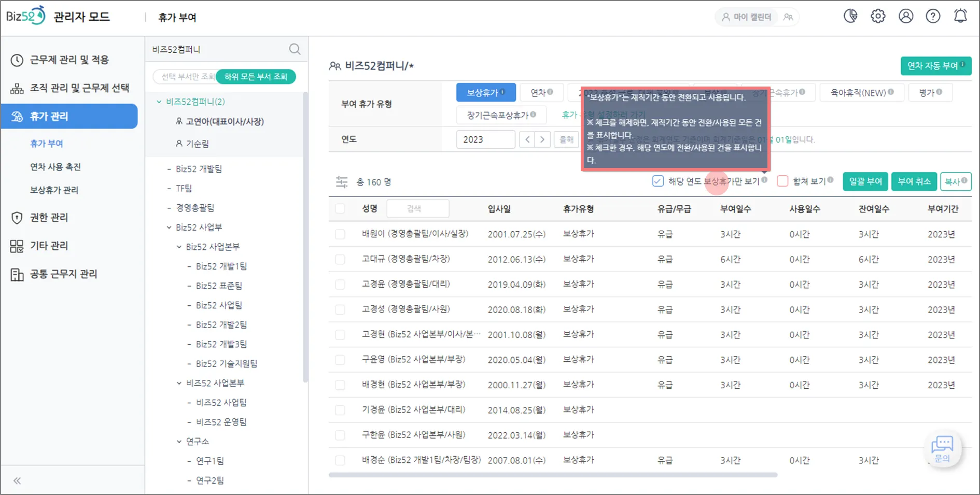Focus the 비즈52컴퍼니 department search field
The height and width of the screenshot is (495, 980).
pos(218,49)
